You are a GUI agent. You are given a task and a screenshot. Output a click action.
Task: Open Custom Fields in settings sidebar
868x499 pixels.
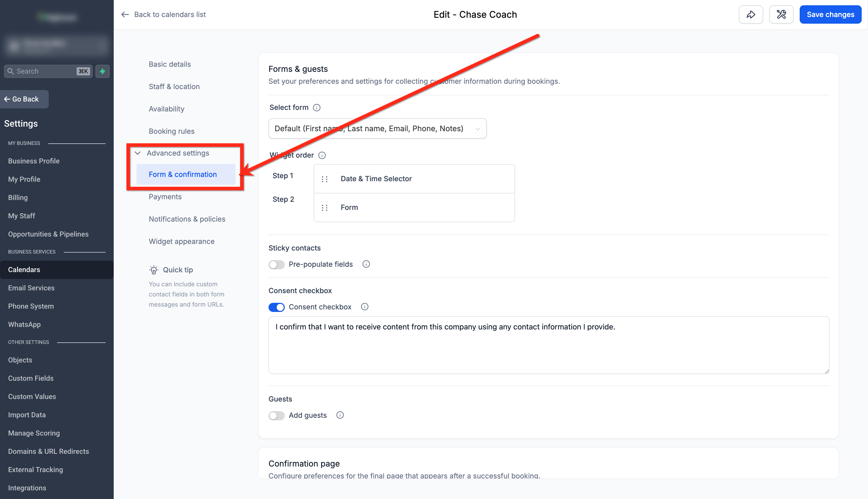click(31, 378)
